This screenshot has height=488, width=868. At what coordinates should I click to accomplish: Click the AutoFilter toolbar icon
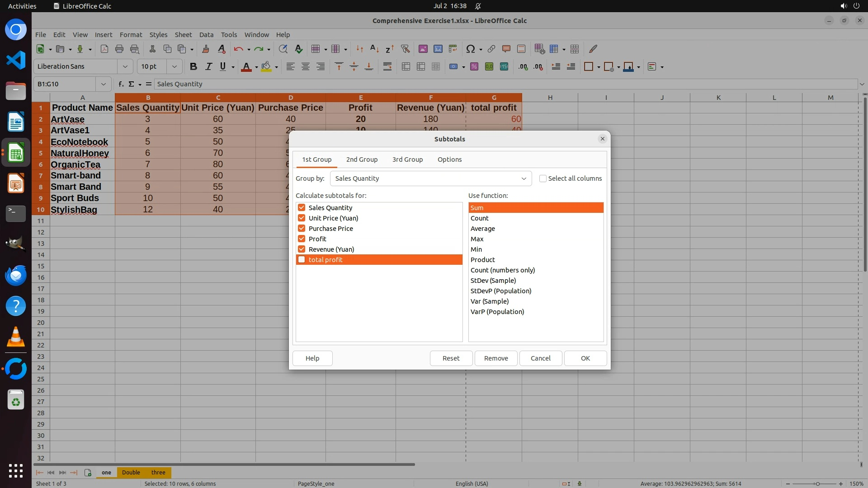405,49
